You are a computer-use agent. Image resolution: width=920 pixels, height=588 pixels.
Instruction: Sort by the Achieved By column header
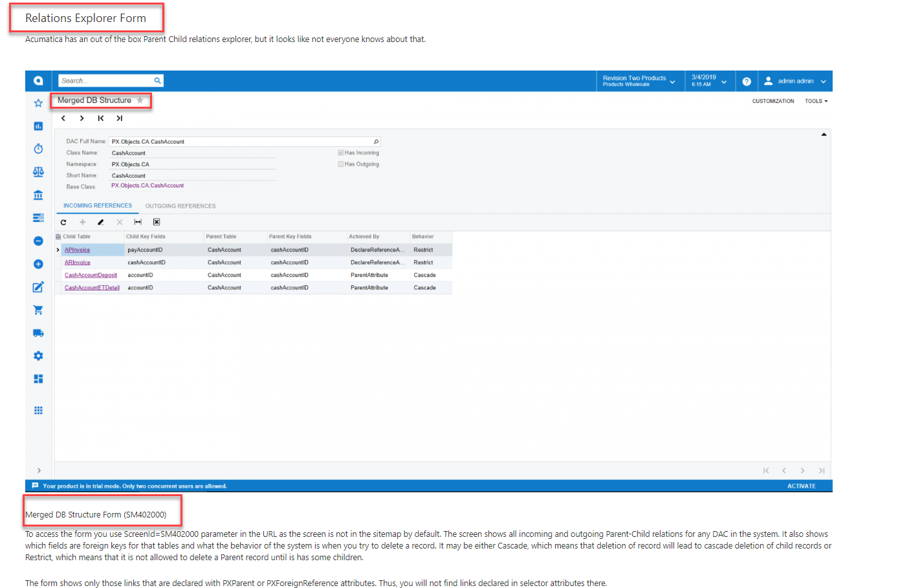378,237
